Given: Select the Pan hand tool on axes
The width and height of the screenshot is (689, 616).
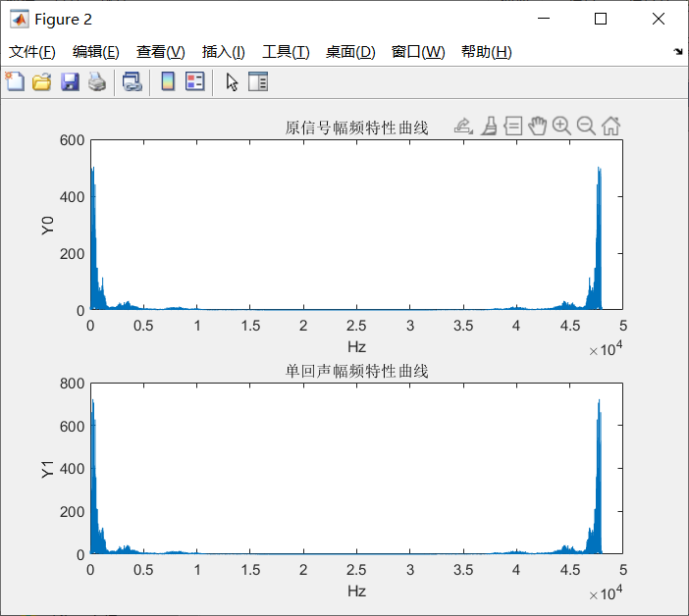Looking at the screenshot, I should point(537,126).
